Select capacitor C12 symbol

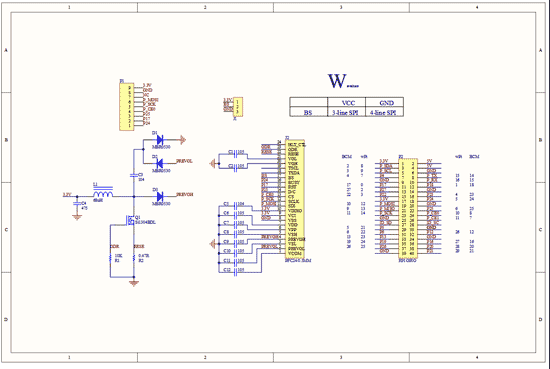(x=235, y=272)
